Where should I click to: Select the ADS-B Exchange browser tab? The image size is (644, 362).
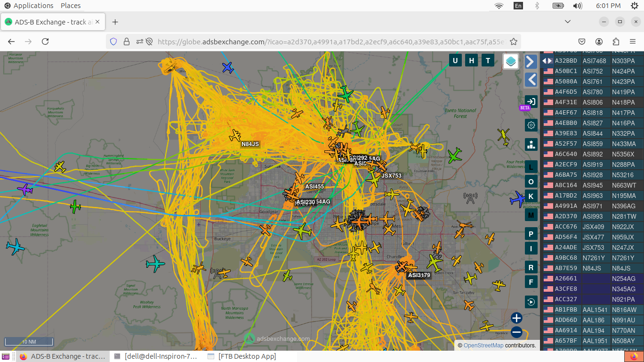pos(53,22)
